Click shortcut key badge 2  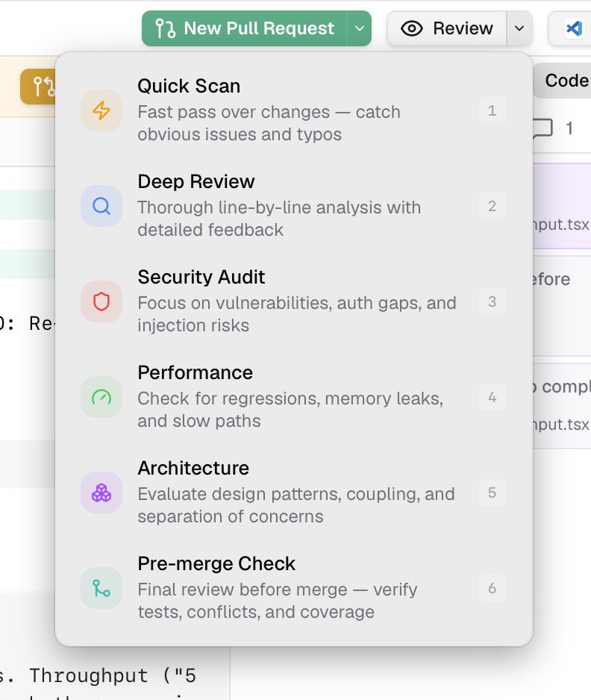[492, 206]
